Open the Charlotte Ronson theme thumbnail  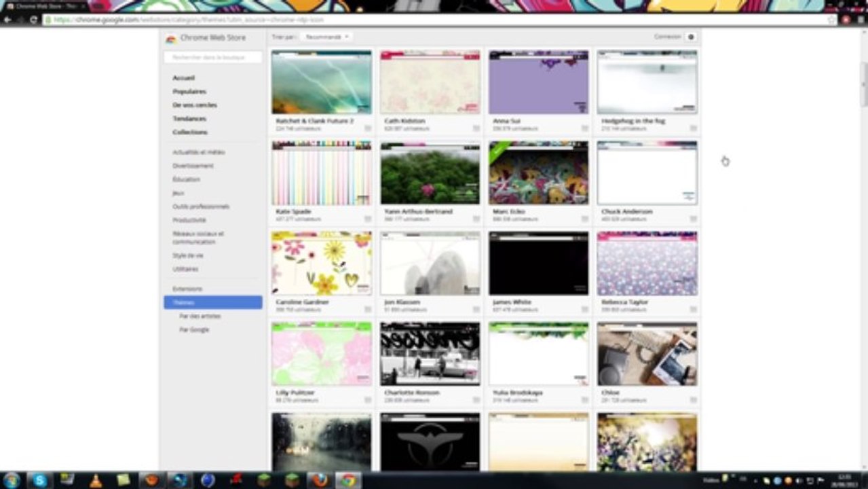[x=430, y=354]
